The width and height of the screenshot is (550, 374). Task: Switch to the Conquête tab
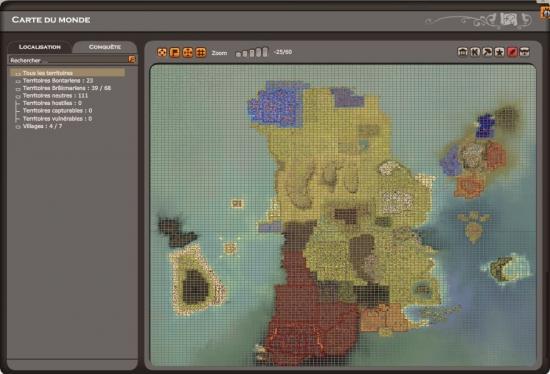tap(105, 47)
